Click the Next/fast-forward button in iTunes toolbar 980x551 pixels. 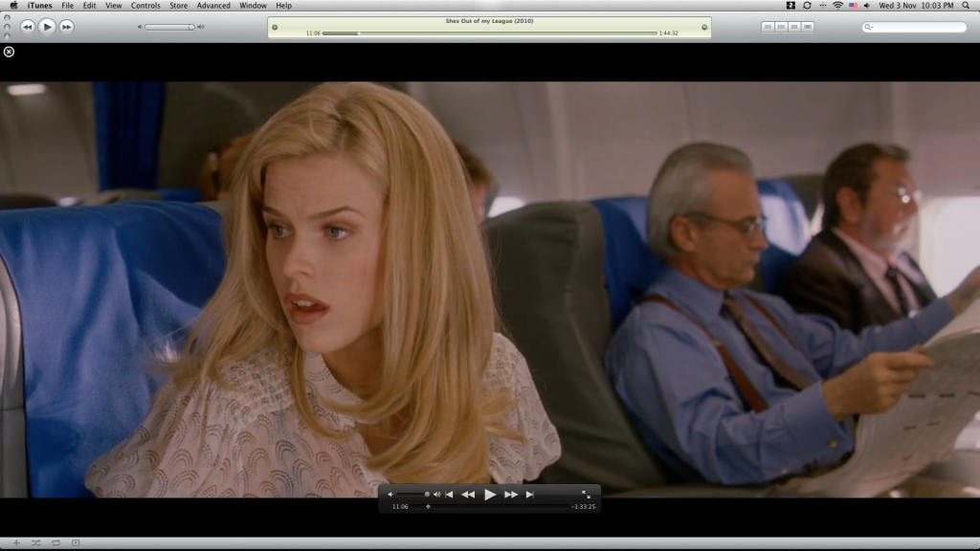(x=66, y=27)
